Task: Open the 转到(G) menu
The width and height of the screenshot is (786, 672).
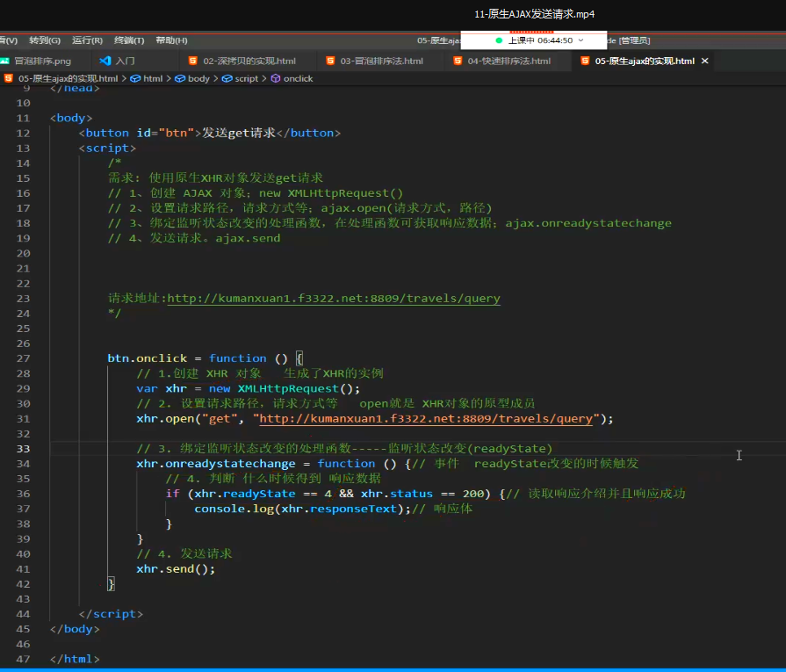Action: coord(45,40)
